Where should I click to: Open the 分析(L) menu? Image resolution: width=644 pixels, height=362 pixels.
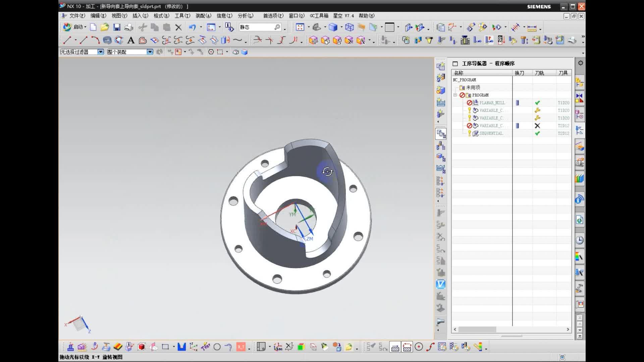[x=246, y=16]
